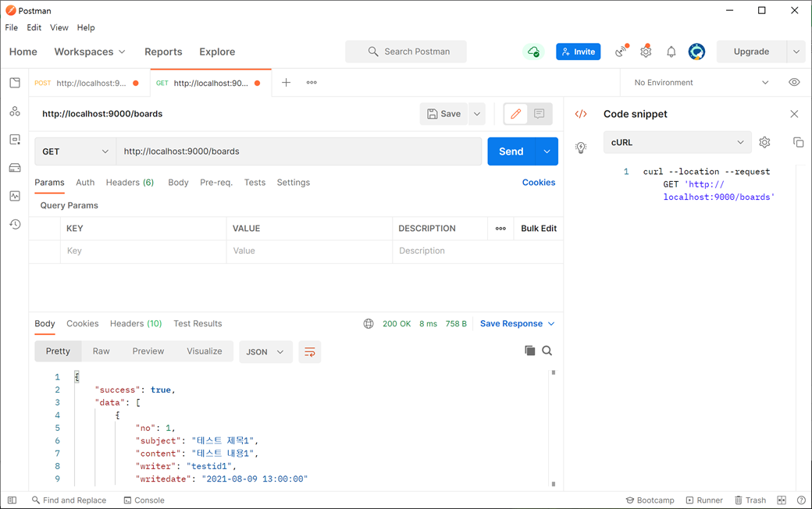Open the APIs sidebar icon

coord(15,112)
